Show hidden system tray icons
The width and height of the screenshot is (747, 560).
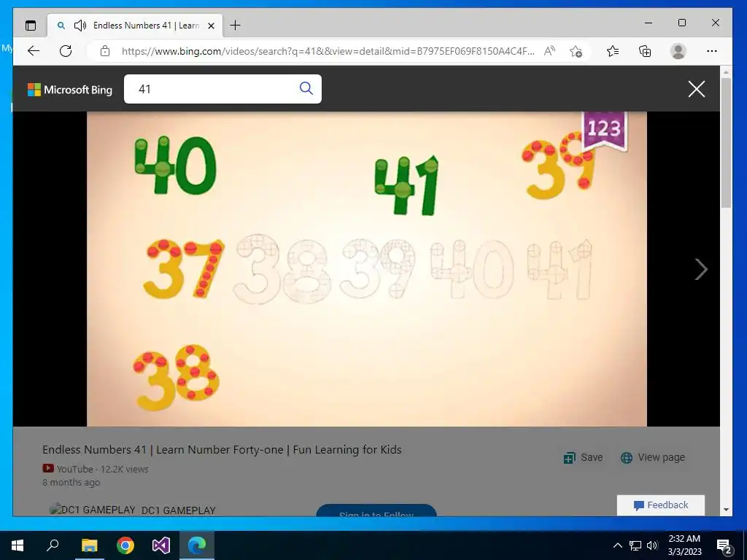[617, 545]
